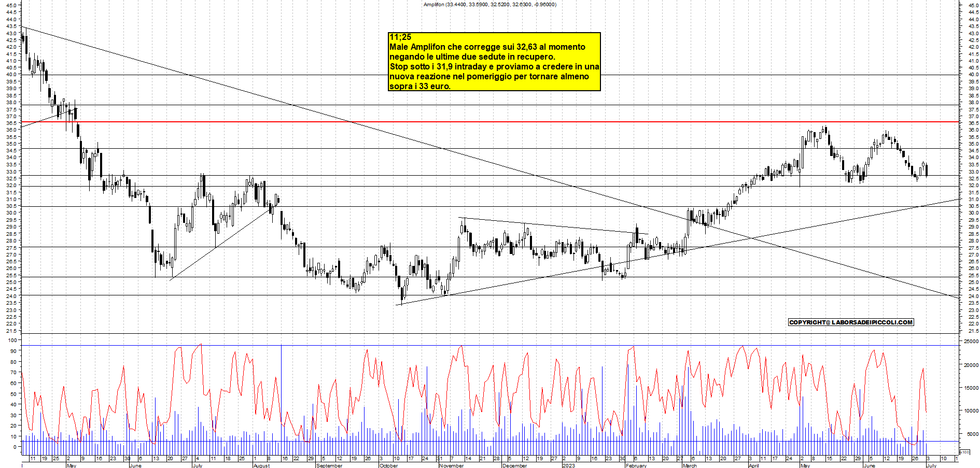Screen dimensions: 980x468
Task: Click the '25000' volume scale label
Action: click(971, 342)
